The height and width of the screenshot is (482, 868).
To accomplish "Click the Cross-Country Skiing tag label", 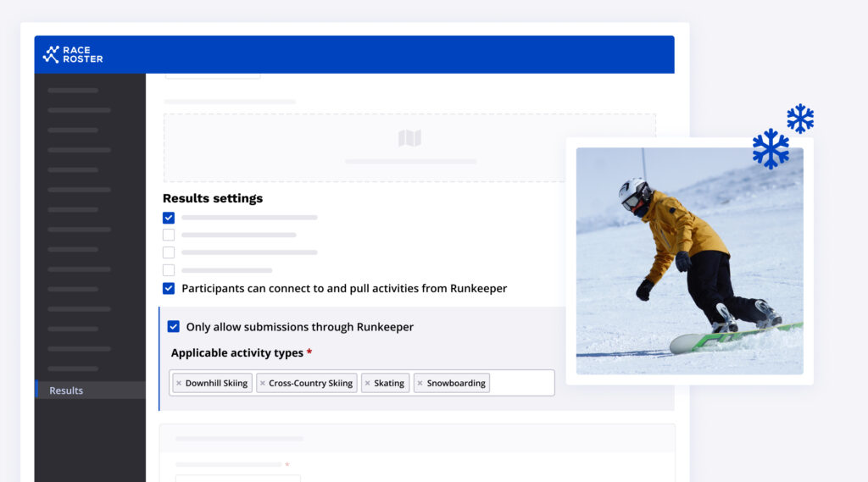I will tap(310, 384).
